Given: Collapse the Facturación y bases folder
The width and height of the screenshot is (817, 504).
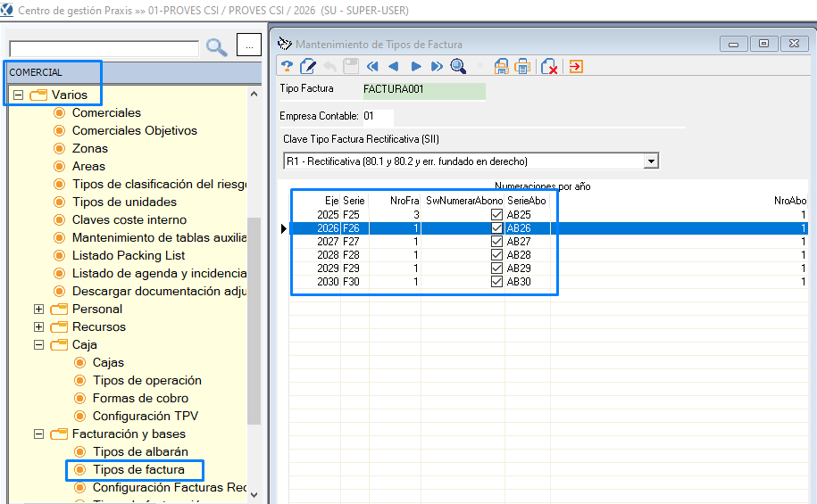Looking at the screenshot, I should [x=38, y=434].
